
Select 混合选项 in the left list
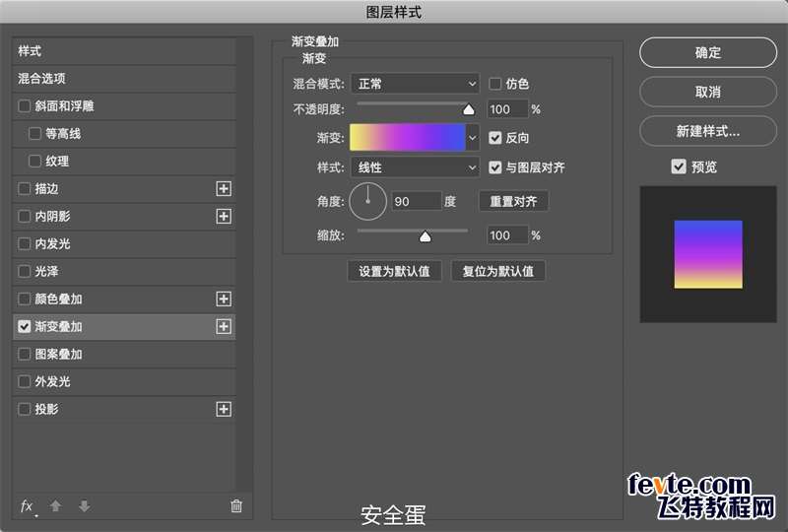point(124,79)
